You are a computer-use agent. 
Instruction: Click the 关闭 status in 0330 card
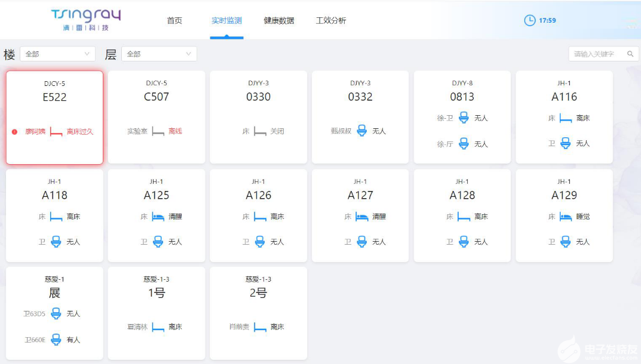(277, 131)
